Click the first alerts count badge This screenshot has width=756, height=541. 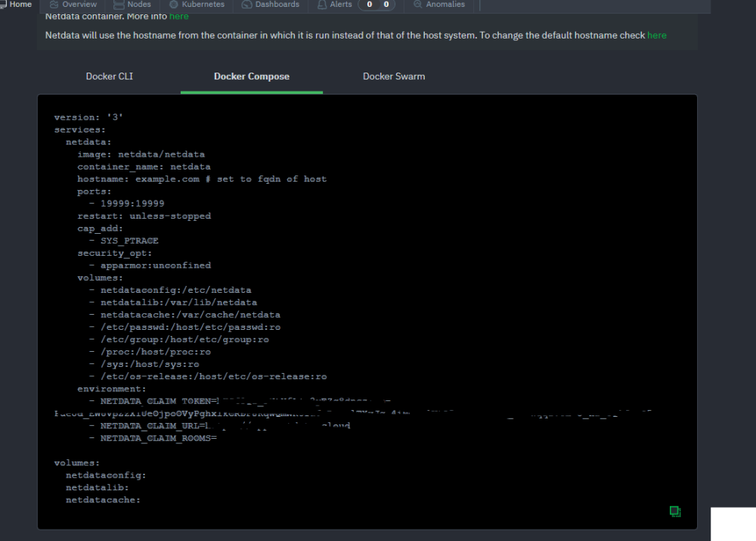click(370, 5)
